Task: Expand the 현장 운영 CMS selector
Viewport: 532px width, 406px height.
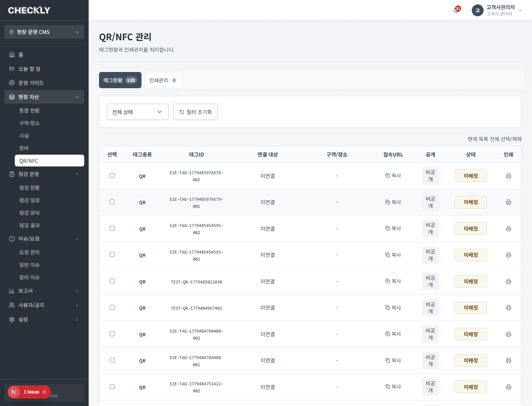Action: (x=44, y=32)
